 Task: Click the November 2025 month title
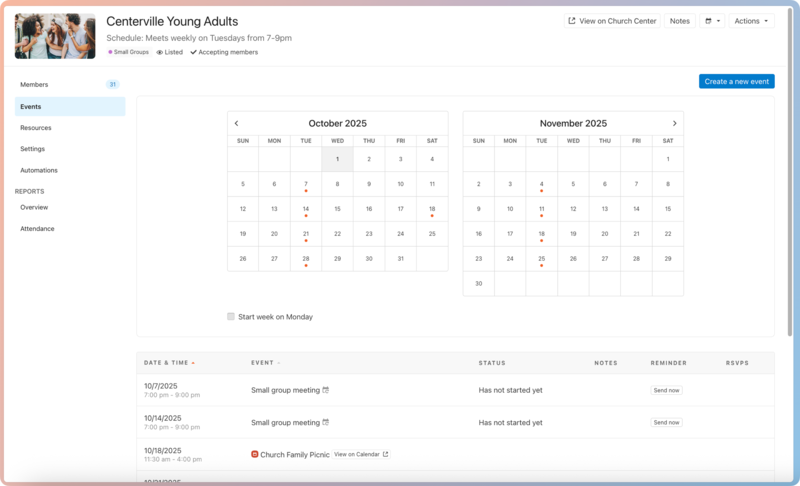[573, 123]
